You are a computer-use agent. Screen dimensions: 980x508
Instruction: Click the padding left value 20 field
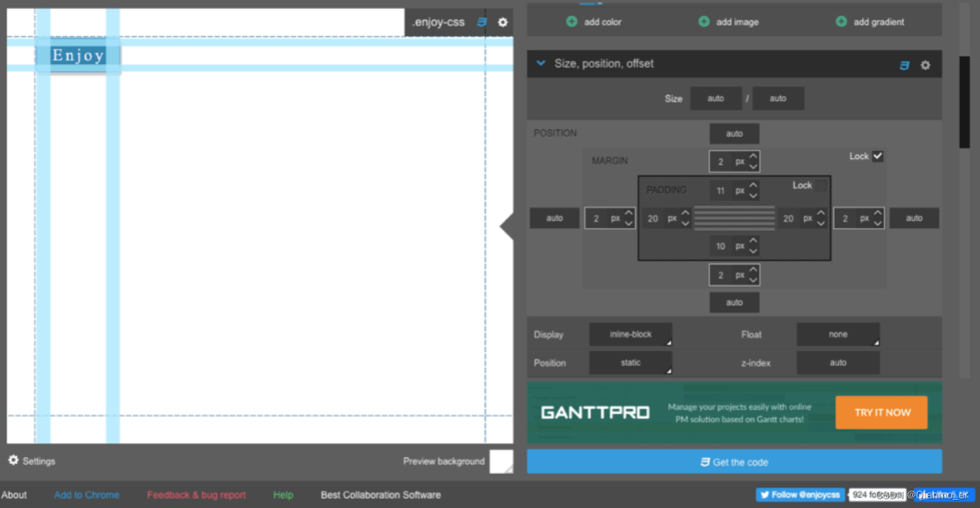pos(653,219)
